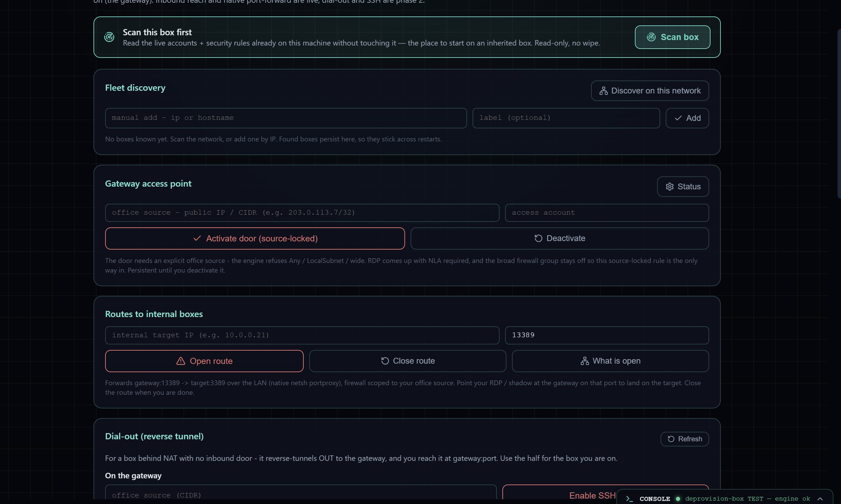841x504 pixels.
Task: Click 'What is open' network icon button
Action: click(610, 361)
